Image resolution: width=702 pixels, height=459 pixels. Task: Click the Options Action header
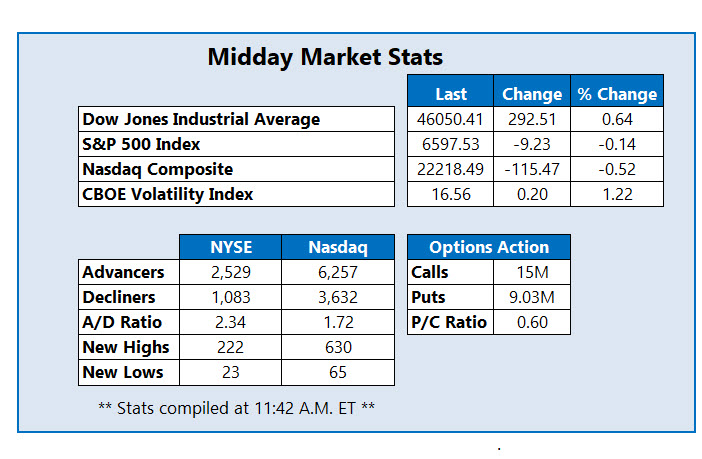(489, 247)
